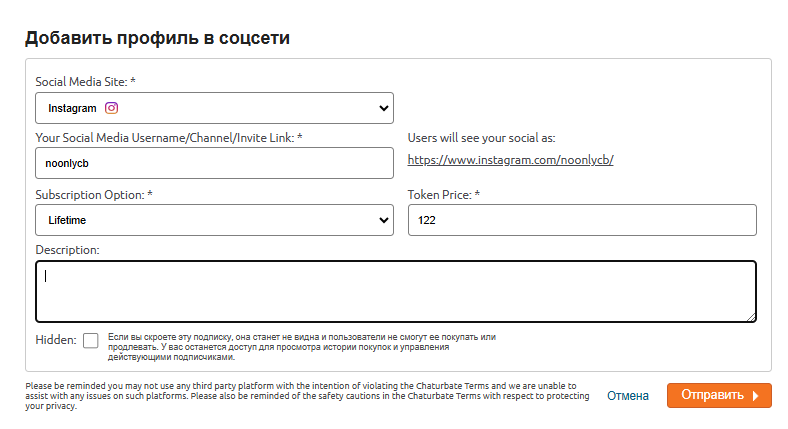Click inside the Description text area
788x429 pixels.
pyautogui.click(x=395, y=291)
